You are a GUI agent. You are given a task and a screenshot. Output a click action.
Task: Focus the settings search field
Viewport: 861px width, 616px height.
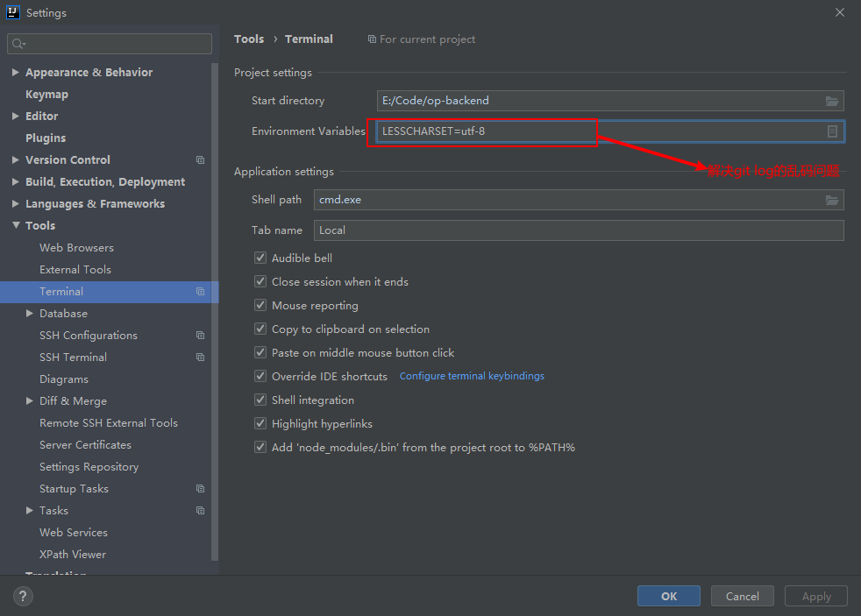110,44
